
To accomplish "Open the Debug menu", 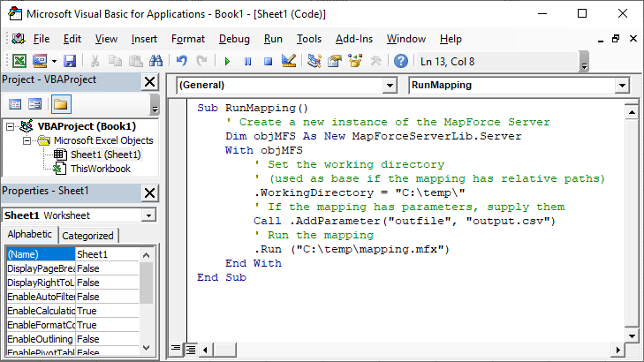I will tap(234, 39).
